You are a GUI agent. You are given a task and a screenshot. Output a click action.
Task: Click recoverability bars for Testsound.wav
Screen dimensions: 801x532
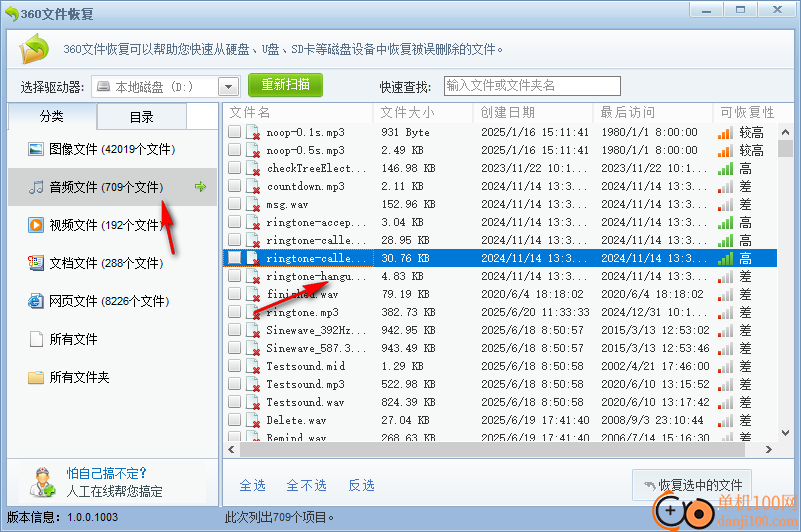pos(725,402)
